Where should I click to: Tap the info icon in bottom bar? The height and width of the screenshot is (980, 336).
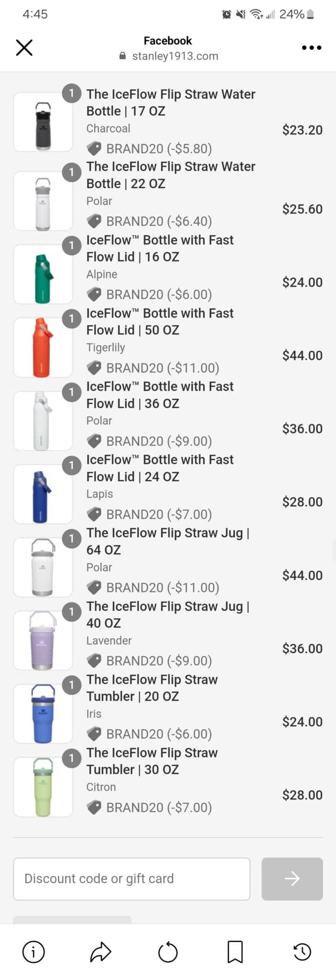(x=33, y=952)
